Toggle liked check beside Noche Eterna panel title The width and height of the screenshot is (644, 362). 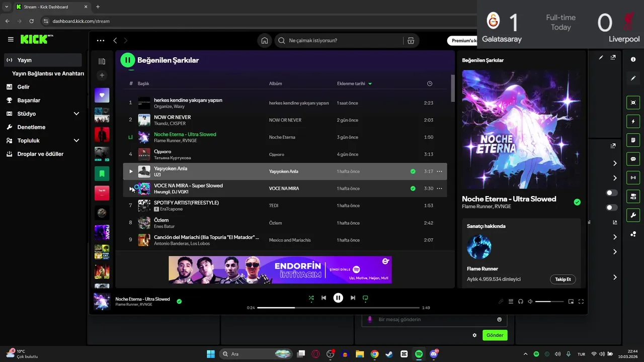coord(577,202)
